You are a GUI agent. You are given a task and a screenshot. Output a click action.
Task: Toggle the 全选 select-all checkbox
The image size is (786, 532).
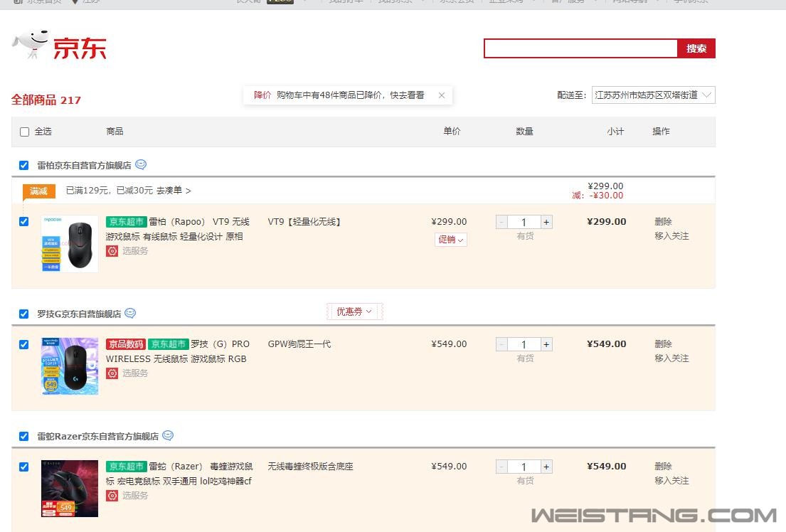click(24, 132)
